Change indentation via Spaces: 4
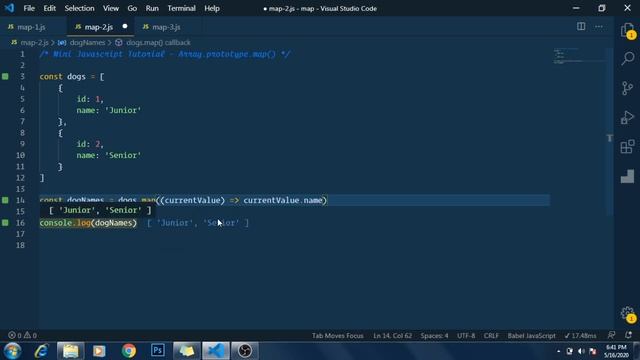 pyautogui.click(x=434, y=336)
